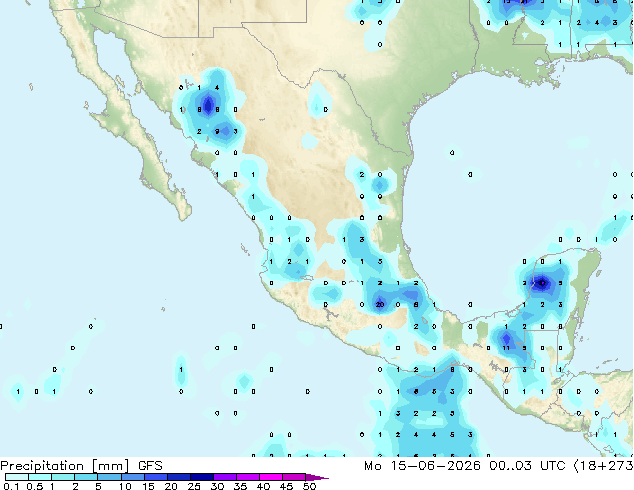Click the 'GFS' model label
Viewport: 634px width, 490px height.
150,466
